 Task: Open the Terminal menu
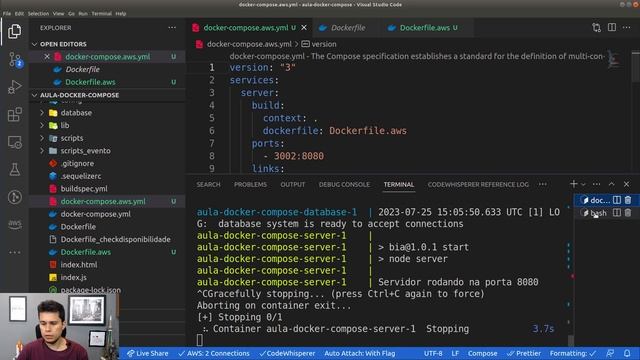point(102,13)
